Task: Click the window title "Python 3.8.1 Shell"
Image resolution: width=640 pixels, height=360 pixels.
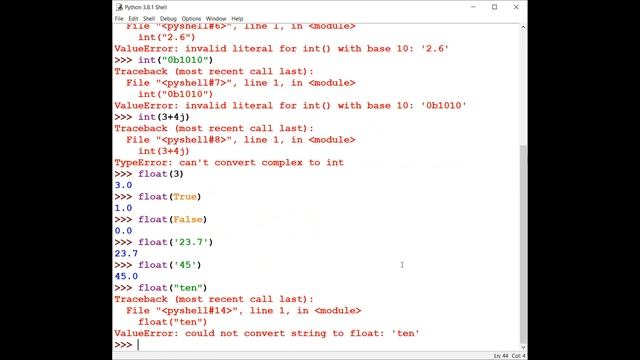Action: click(x=146, y=7)
